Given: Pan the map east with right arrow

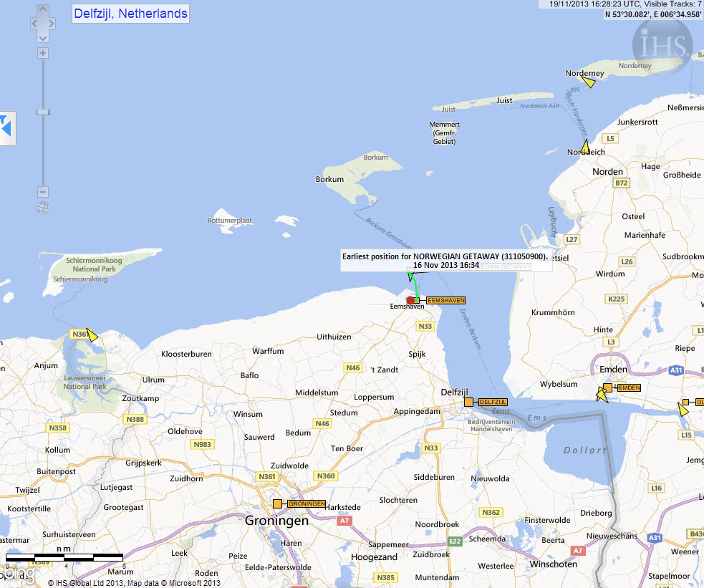Looking at the screenshot, I should (52, 24).
